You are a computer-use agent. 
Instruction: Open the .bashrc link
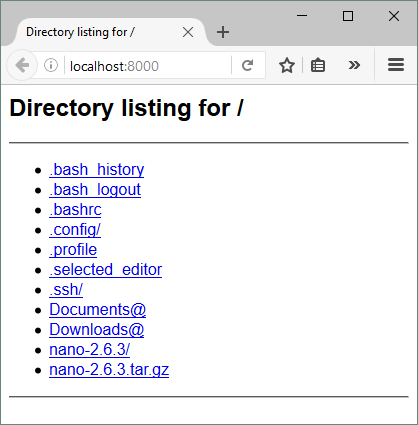tap(75, 210)
